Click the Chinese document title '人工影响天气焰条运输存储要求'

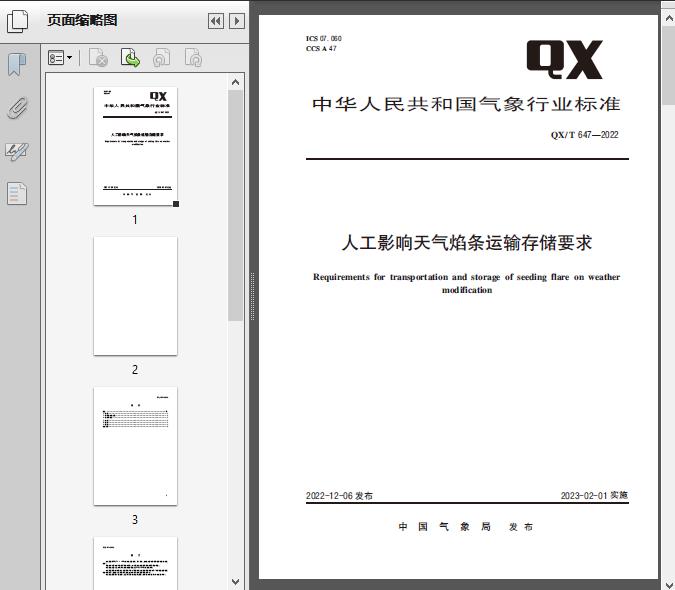pyautogui.click(x=467, y=243)
